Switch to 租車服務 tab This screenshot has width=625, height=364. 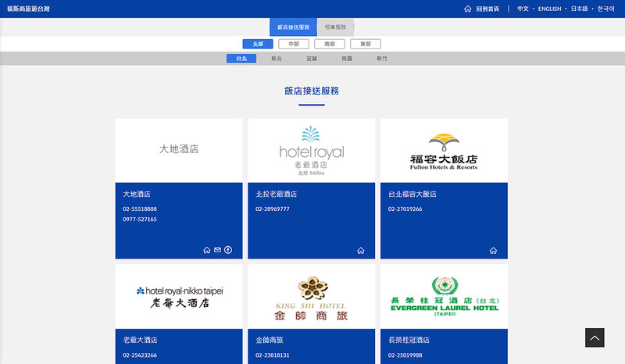pyautogui.click(x=335, y=27)
